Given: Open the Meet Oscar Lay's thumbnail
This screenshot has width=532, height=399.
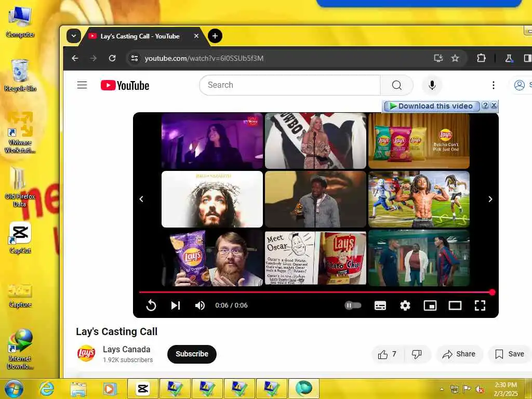Looking at the screenshot, I should (x=315, y=258).
